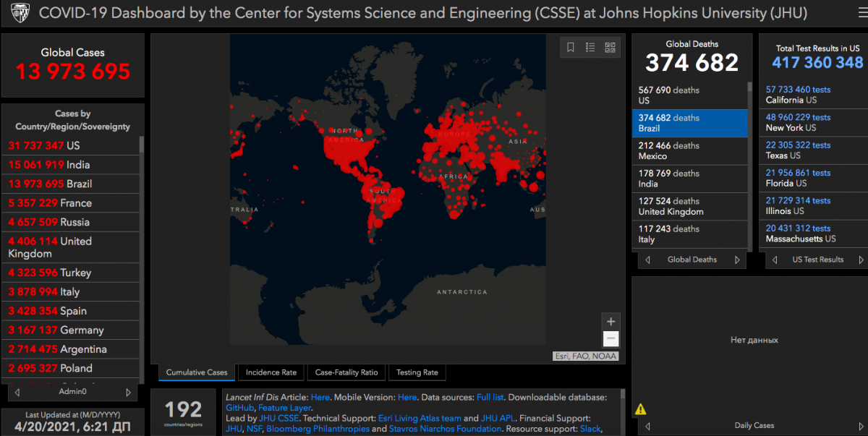Switch to the Incidence Rate tab
This screenshot has height=436, width=868.
(x=271, y=372)
